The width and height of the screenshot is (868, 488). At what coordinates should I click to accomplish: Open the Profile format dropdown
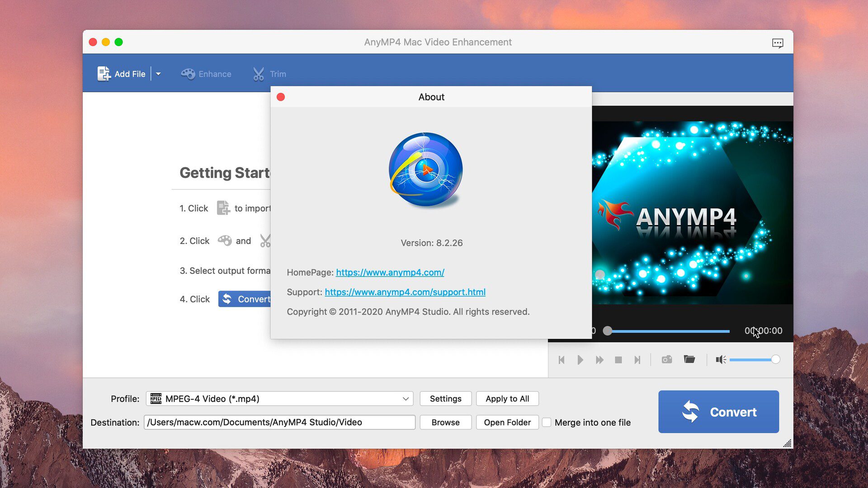click(x=406, y=399)
